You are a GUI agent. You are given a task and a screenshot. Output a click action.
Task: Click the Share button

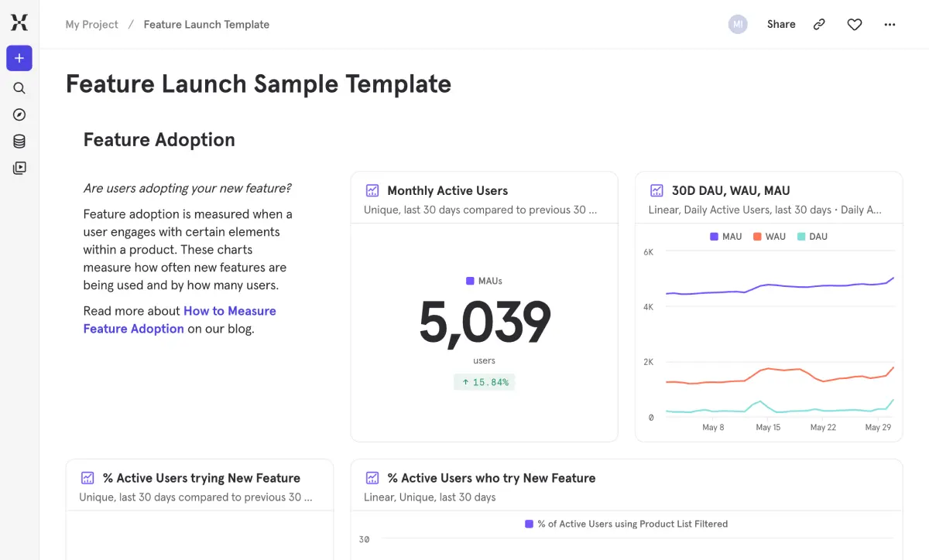[781, 25]
